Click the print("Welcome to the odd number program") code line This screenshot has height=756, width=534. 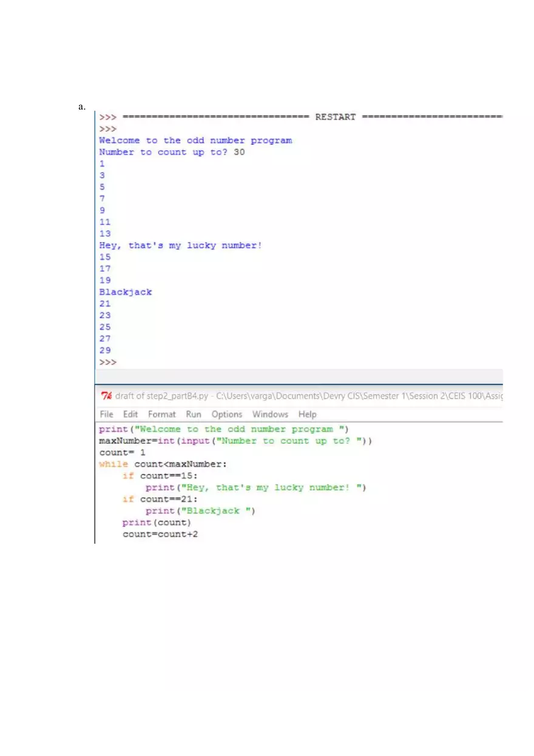point(224,429)
